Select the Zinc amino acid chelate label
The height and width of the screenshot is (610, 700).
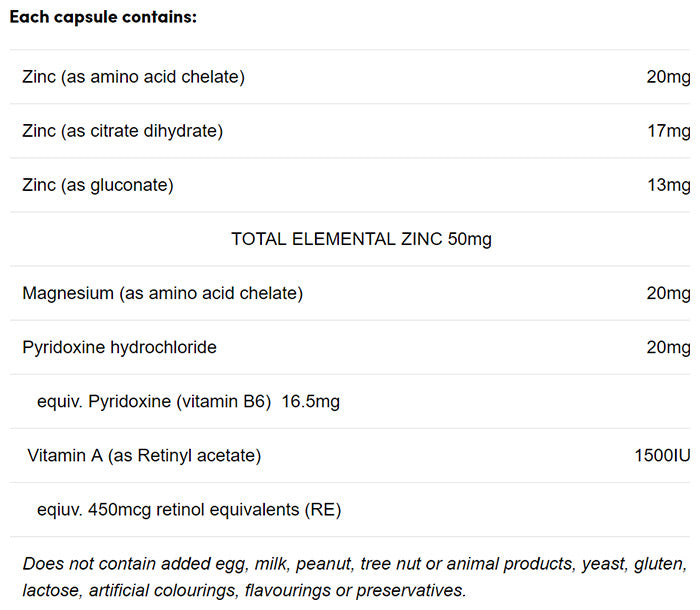pyautogui.click(x=133, y=77)
